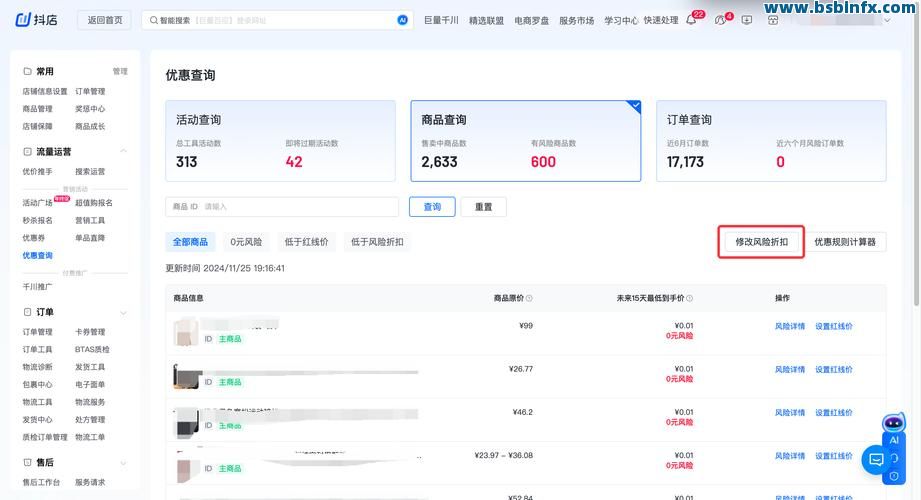Collapse the 订单 sidebar section
The image size is (921, 500).
[123, 312]
